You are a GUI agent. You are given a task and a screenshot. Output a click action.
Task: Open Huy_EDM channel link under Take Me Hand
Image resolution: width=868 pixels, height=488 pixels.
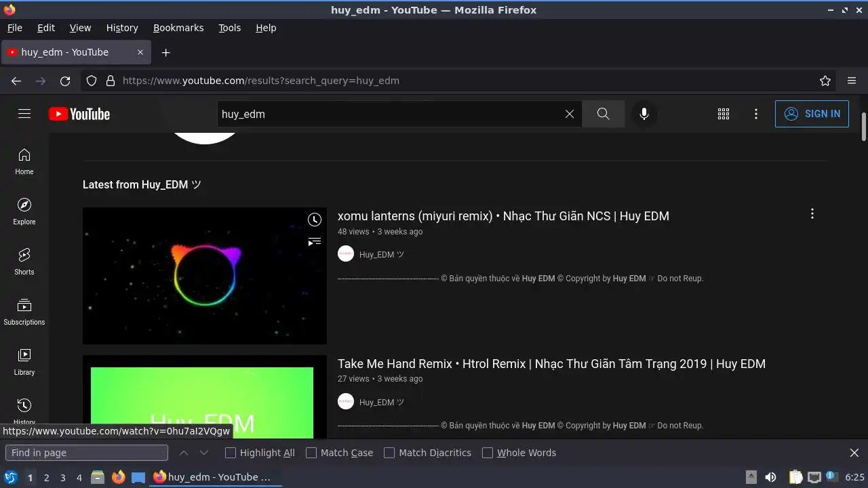[x=382, y=402]
